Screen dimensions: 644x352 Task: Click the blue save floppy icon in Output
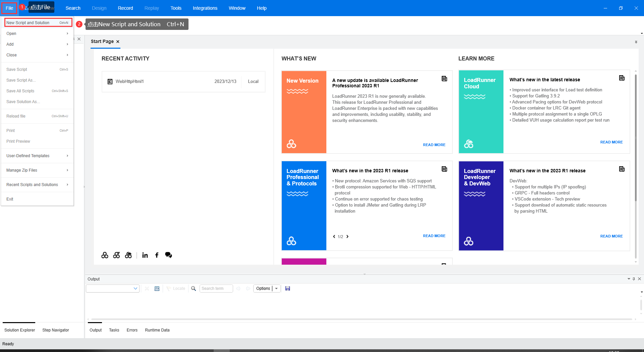pyautogui.click(x=287, y=289)
